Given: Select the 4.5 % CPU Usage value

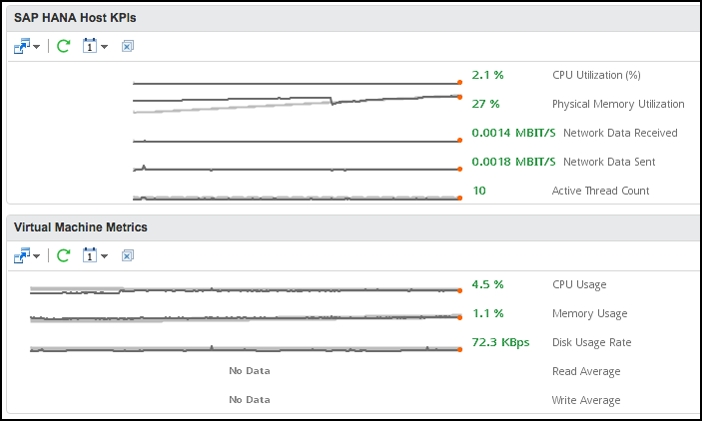Looking at the screenshot, I should click(488, 284).
